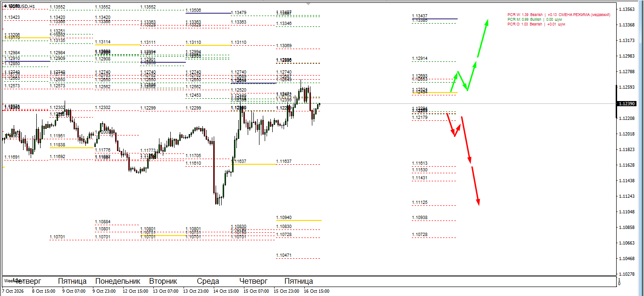
Task: Click the 13 Oct 23:00 time label
Action: tap(196, 291)
